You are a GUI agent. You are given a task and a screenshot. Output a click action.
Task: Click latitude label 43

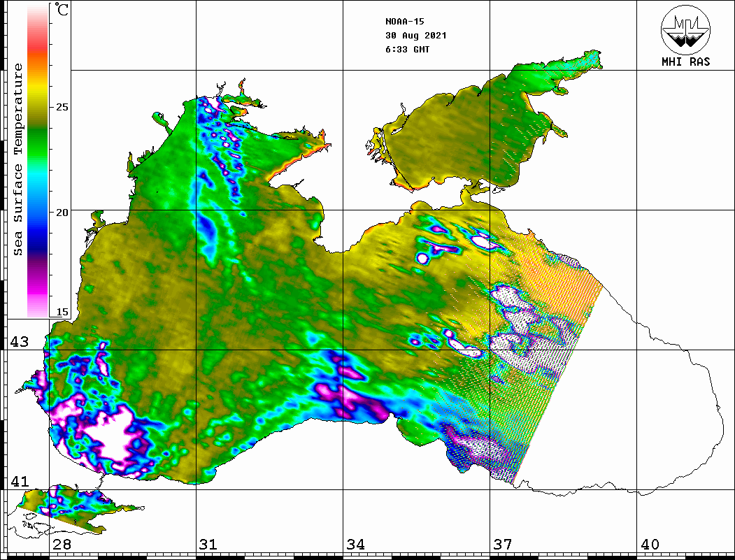[x=20, y=342]
